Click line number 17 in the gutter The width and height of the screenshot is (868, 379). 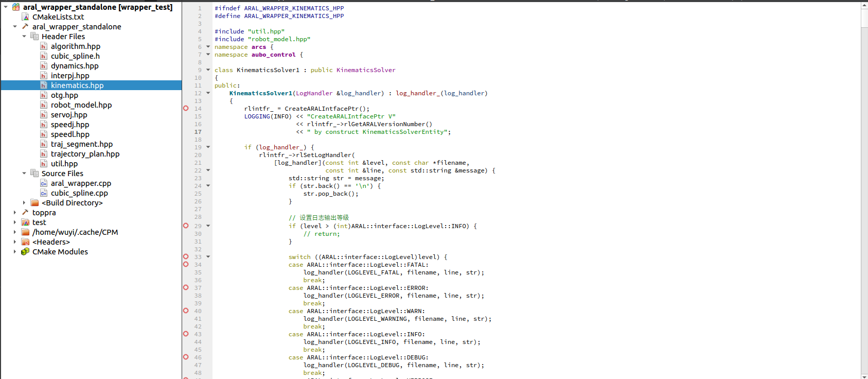(x=198, y=132)
